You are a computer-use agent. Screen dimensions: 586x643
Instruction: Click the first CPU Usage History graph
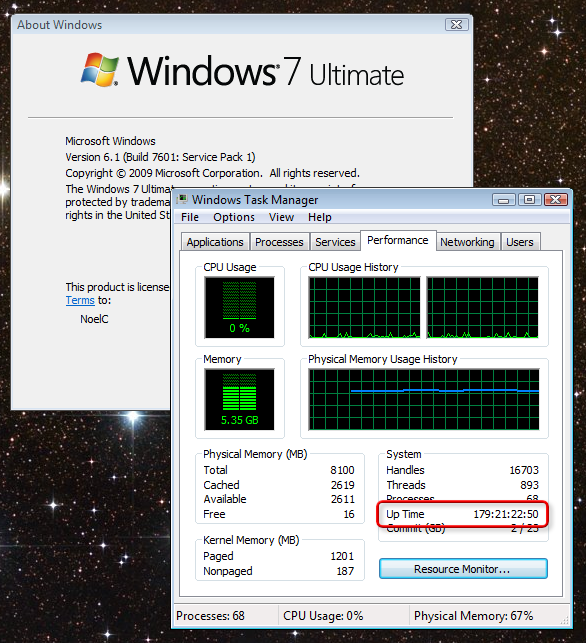[x=365, y=308]
